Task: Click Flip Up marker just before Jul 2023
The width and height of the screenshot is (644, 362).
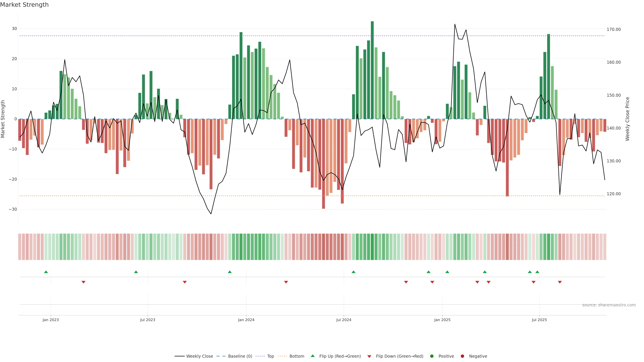Action: [x=136, y=272]
